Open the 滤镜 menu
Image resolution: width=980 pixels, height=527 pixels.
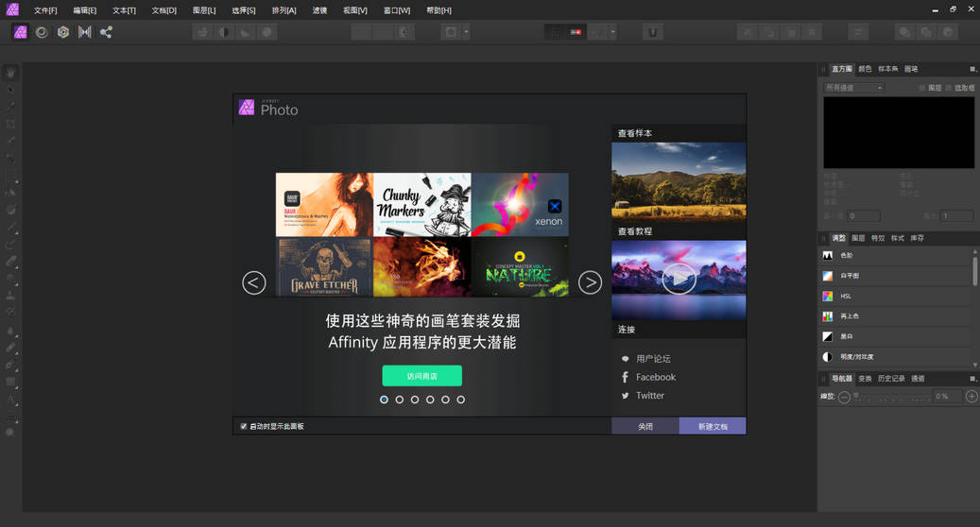click(319, 10)
